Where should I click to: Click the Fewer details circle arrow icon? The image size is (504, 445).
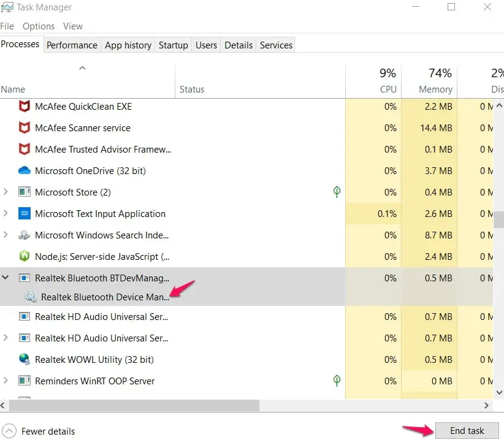(x=9, y=431)
